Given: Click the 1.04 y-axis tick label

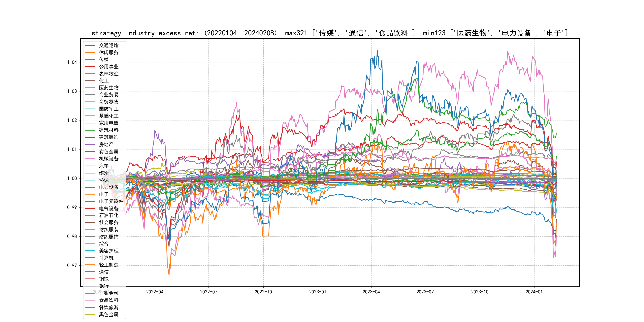Looking at the screenshot, I should click(x=72, y=62).
